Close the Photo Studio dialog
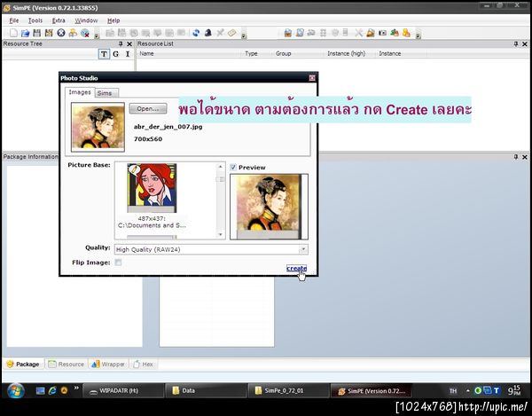Screen dimensions: 532x416 (312, 78)
